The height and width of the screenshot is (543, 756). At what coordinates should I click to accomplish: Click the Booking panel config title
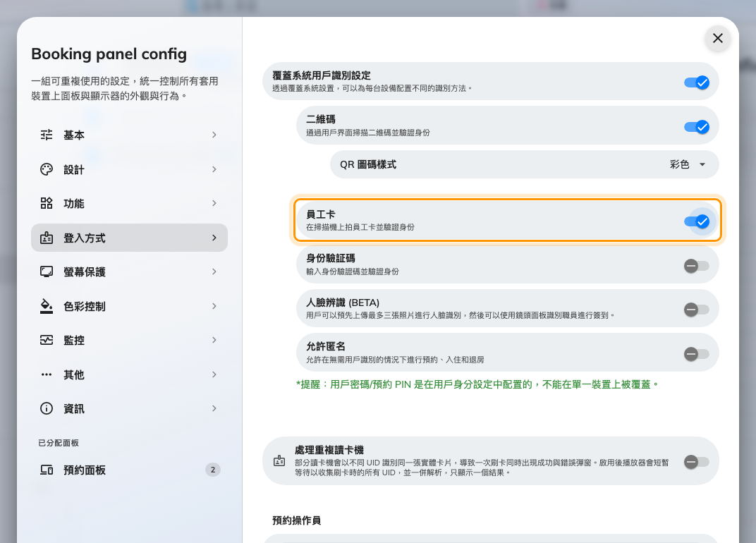[x=109, y=54]
